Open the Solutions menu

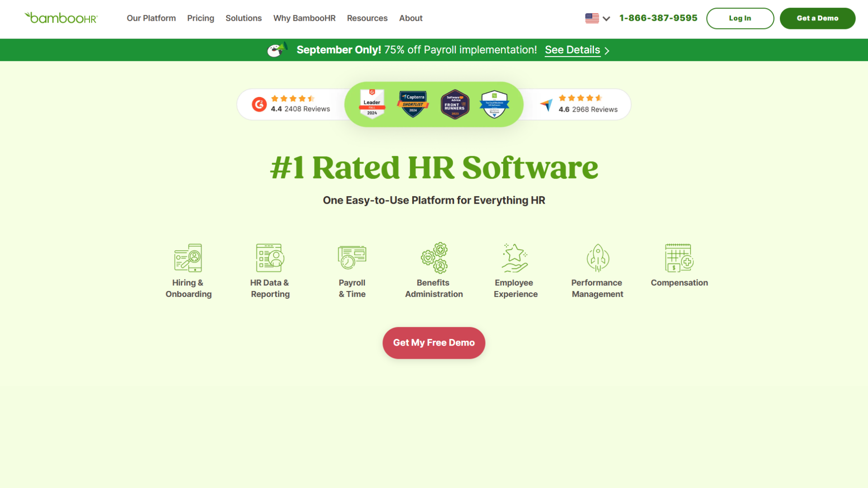[x=244, y=18]
